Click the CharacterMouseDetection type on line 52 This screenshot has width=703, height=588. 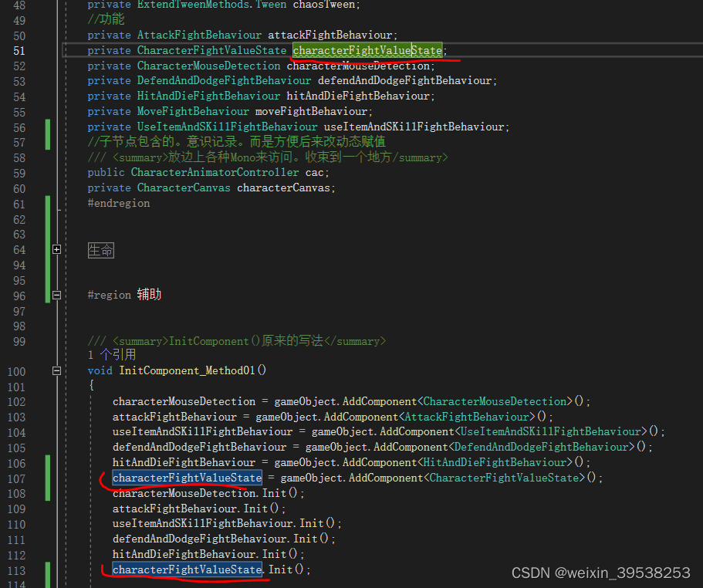pos(208,66)
